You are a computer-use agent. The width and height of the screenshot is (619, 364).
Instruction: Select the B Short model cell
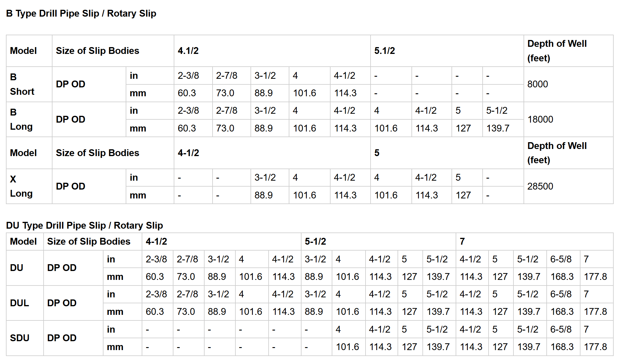pos(22,84)
